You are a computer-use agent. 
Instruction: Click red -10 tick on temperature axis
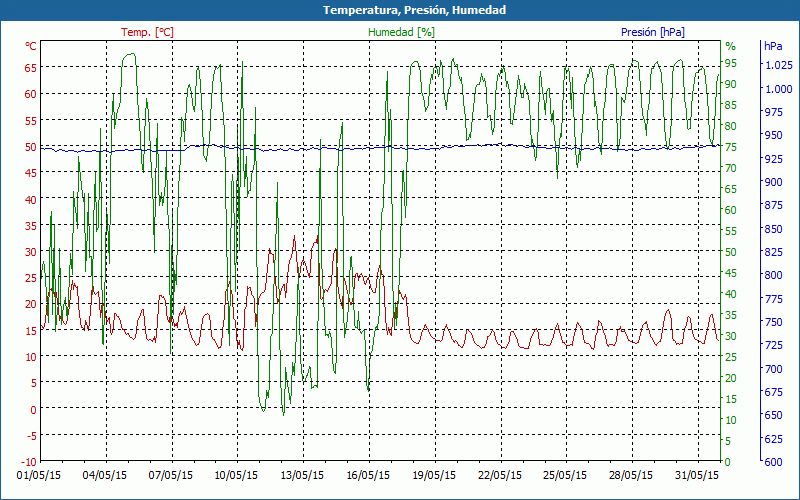pyautogui.click(x=29, y=462)
